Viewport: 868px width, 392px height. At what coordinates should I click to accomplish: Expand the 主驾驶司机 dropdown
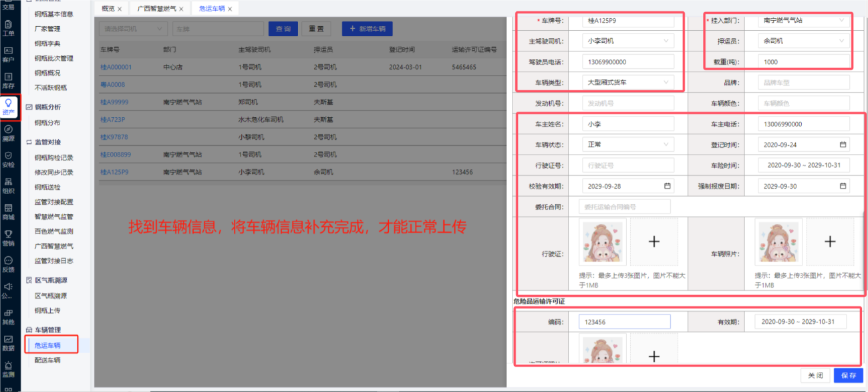(x=627, y=41)
